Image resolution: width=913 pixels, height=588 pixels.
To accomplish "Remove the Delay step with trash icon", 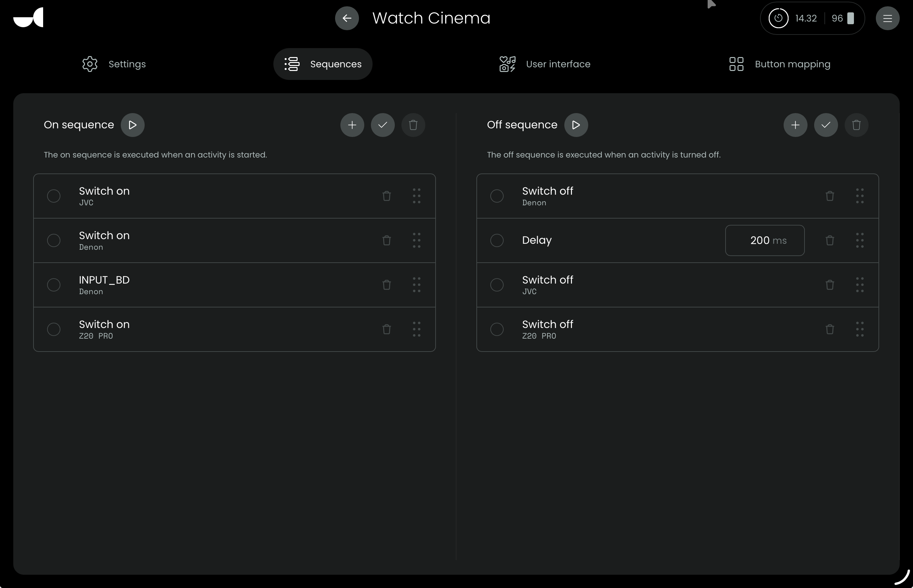I will point(830,240).
